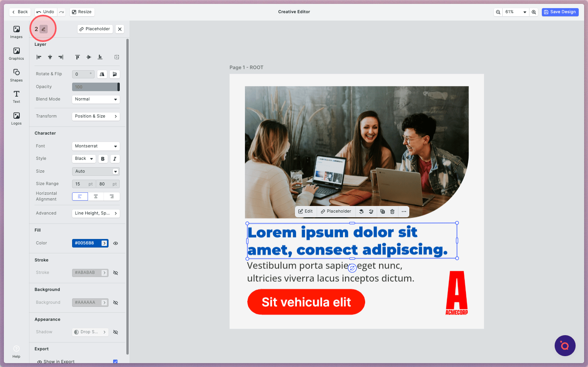Screen dimensions: 588x367
Task: Select right horizontal text alignment
Action: pos(112,197)
